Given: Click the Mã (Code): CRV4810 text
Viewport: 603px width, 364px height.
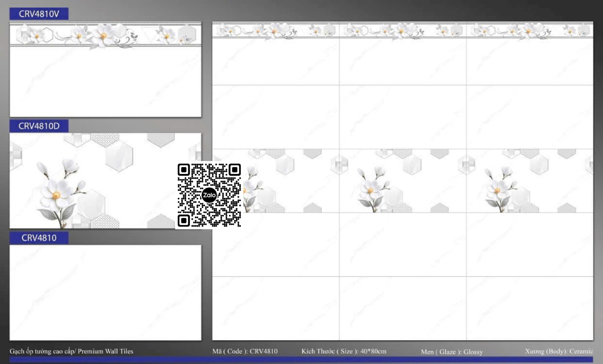Looking at the screenshot, I should [x=245, y=351].
